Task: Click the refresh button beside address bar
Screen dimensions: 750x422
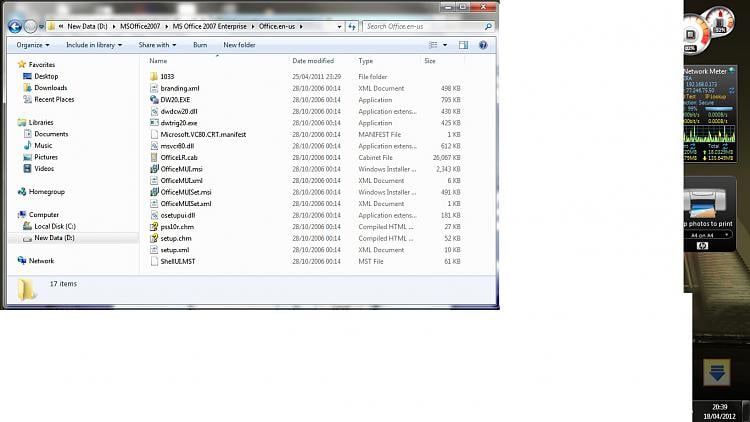Action: (x=352, y=26)
